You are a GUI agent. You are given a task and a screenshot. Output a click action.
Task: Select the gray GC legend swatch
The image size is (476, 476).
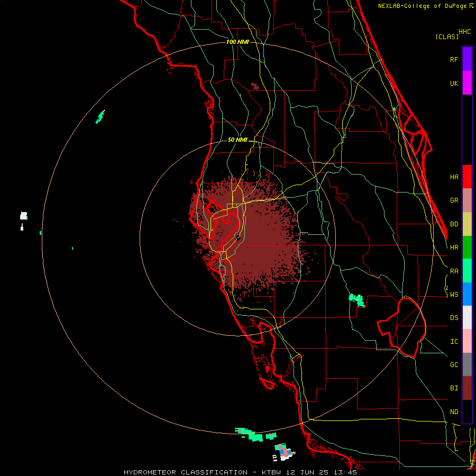(467, 364)
